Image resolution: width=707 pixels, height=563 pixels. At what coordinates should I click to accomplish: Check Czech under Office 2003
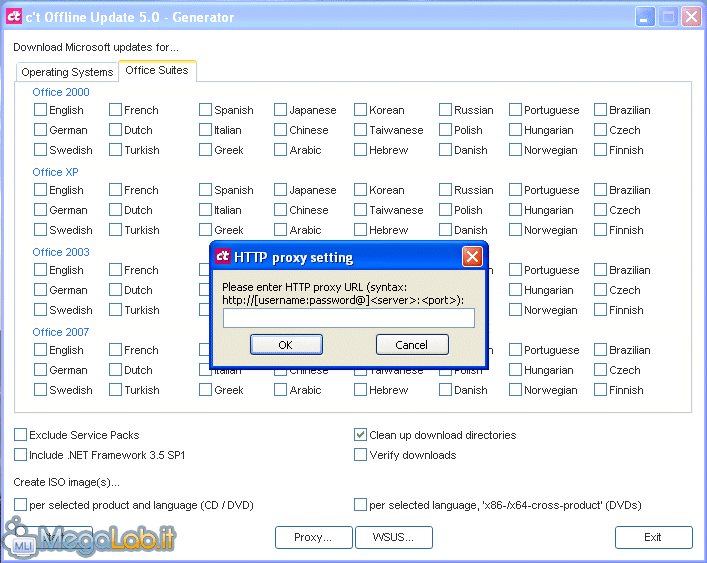[600, 289]
